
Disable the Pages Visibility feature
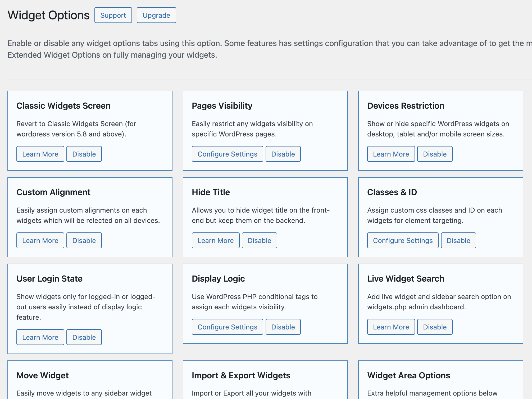click(x=283, y=154)
